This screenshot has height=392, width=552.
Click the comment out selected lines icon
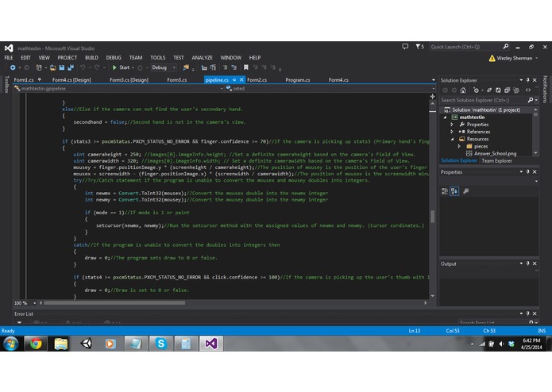pyautogui.click(x=225, y=67)
